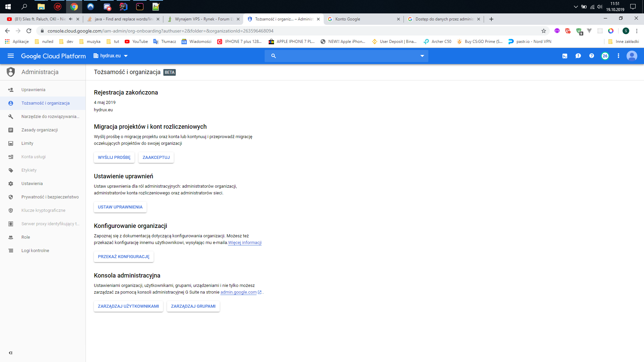Screen dimensions: 644x362
Task: Open the help question mark icon
Action: coord(592,56)
